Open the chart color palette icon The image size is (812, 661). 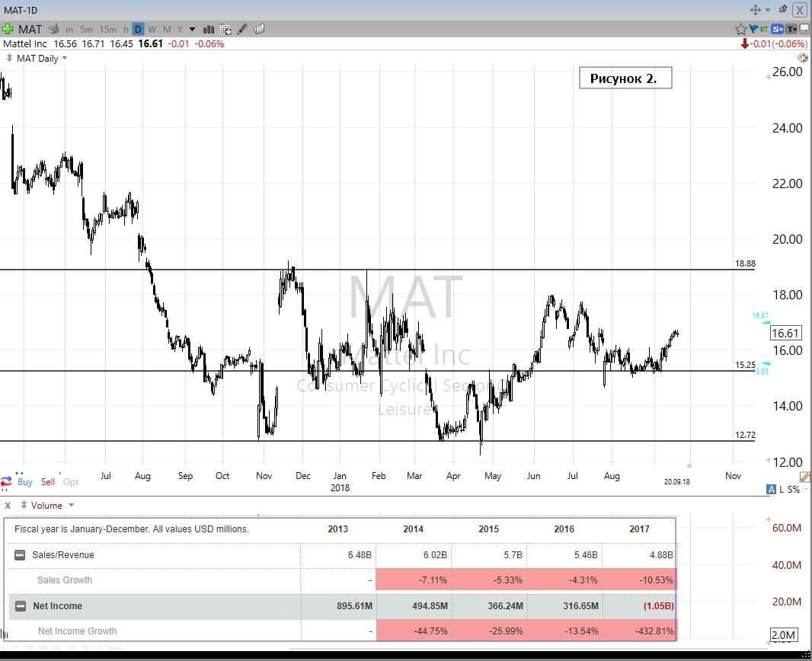pos(802,58)
